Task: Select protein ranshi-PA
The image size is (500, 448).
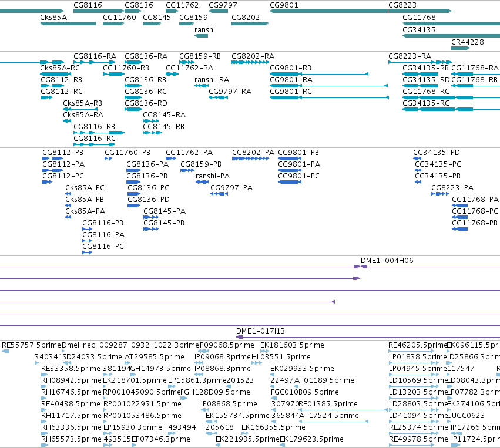Action: coord(203,182)
